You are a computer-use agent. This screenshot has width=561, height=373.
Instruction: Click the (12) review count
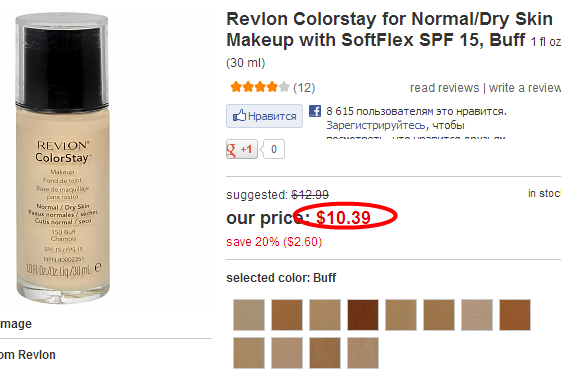(x=304, y=88)
